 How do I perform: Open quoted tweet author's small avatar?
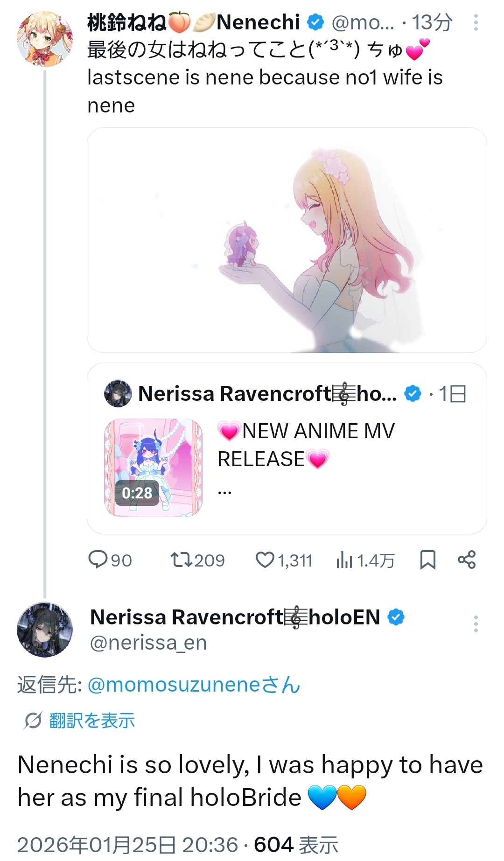tap(118, 393)
